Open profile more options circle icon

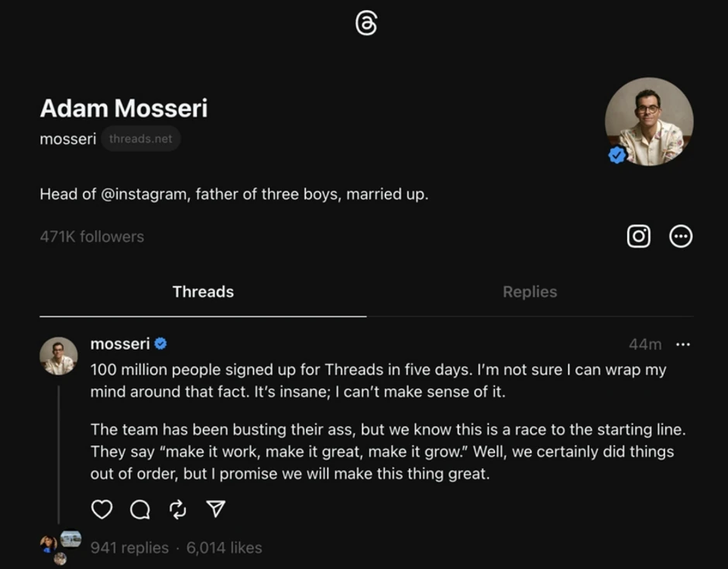[680, 236]
